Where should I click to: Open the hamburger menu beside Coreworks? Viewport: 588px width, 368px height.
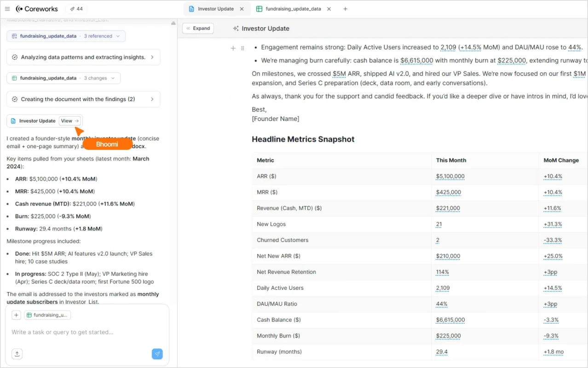[x=7, y=9]
